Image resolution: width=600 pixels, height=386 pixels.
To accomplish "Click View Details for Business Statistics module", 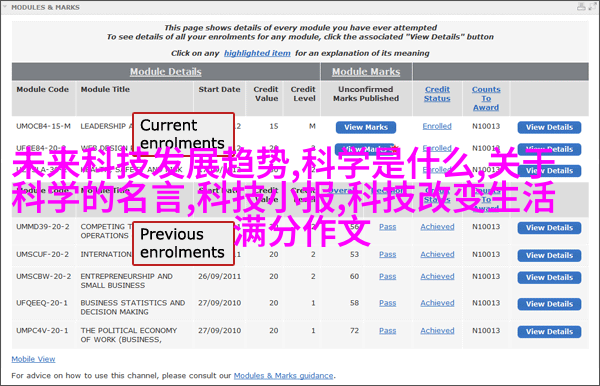I will click(x=549, y=304).
